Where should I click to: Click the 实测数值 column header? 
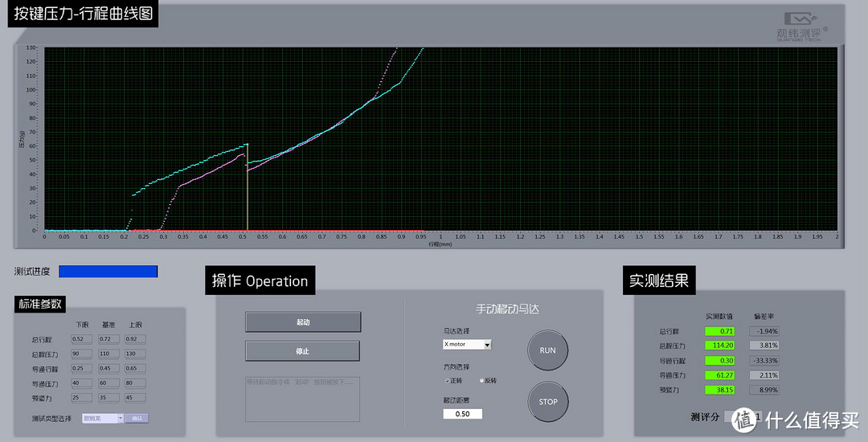click(x=719, y=317)
